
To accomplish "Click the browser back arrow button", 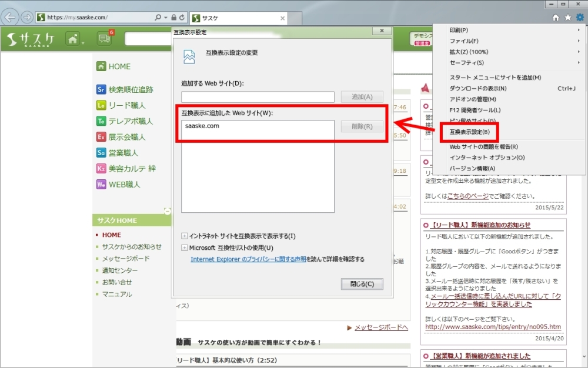I will point(11,17).
